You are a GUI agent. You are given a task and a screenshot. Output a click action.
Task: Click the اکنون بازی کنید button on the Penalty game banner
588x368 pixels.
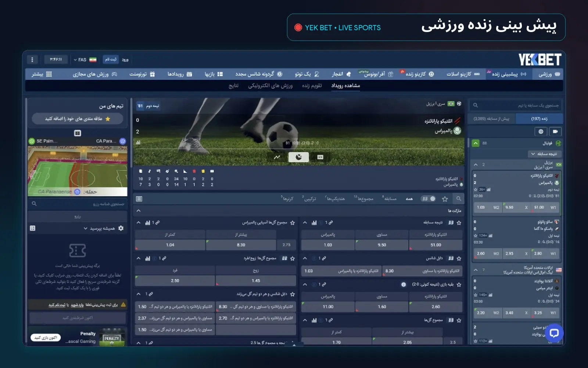[46, 337]
